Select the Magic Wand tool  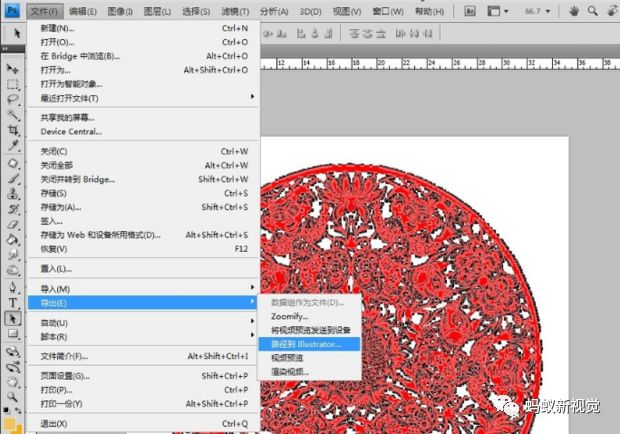point(13,115)
